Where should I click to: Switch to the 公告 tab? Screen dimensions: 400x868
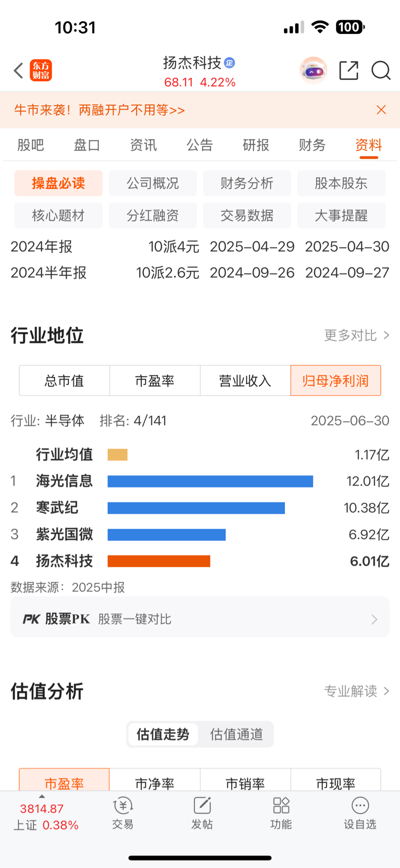200,145
